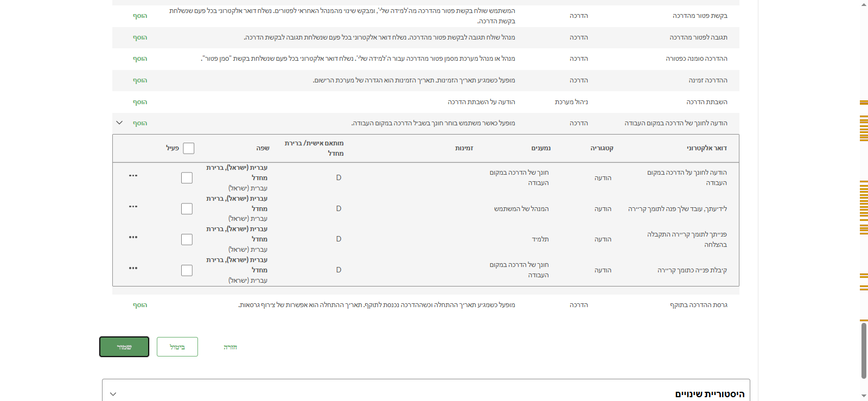Click the דואר אלקטרוני column header
The height and width of the screenshot is (401, 868).
point(707,148)
